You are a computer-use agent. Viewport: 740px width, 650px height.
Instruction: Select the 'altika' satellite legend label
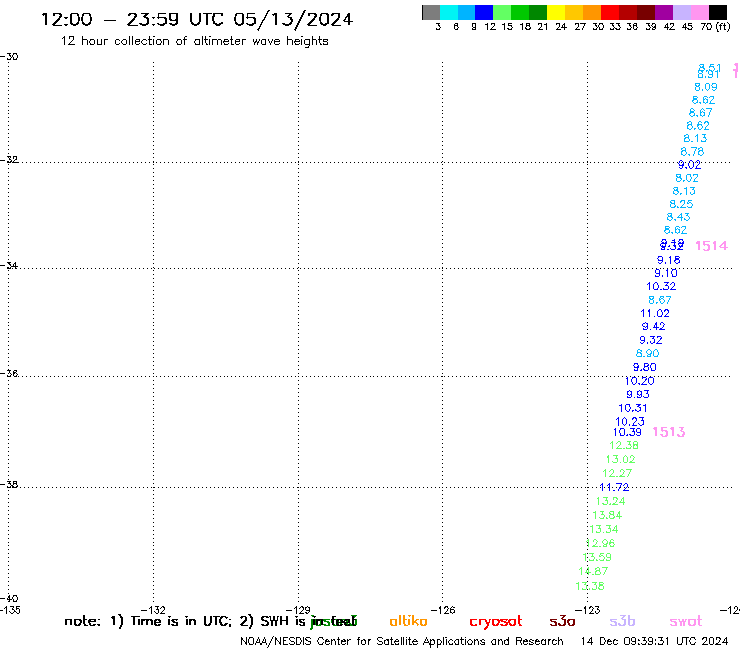coord(408,621)
